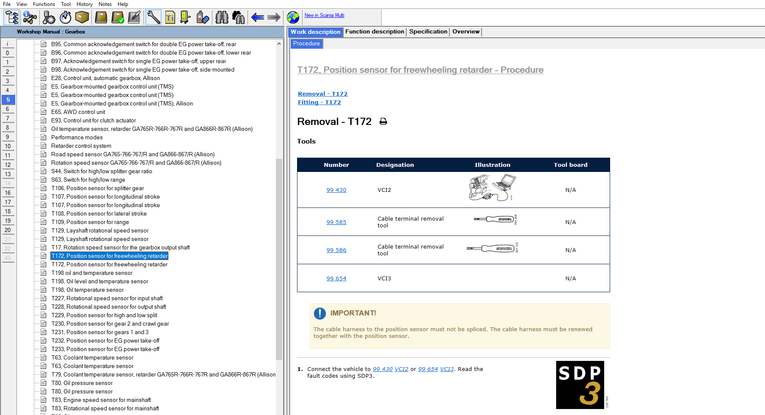Click the yellow Ti document icon
The image size is (765, 415).
pyautogui.click(x=171, y=17)
